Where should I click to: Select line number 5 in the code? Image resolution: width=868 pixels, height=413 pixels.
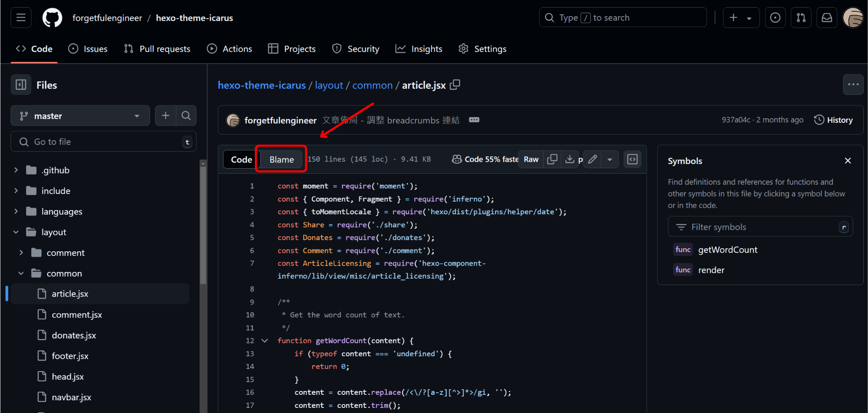click(x=252, y=237)
